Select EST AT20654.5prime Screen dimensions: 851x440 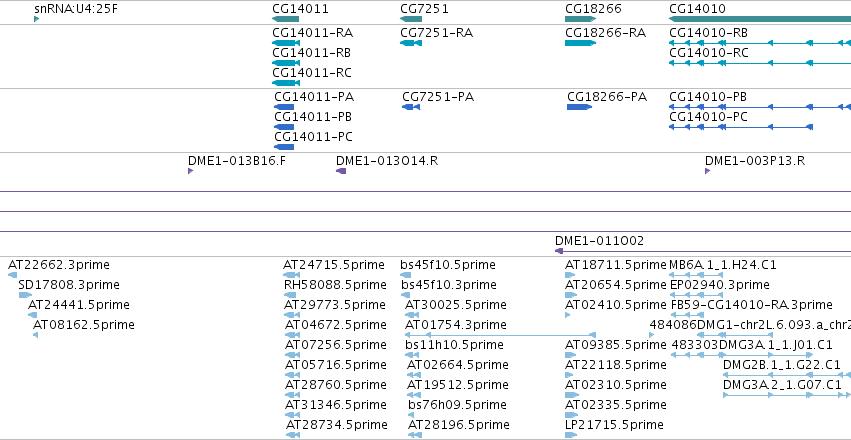click(615, 285)
